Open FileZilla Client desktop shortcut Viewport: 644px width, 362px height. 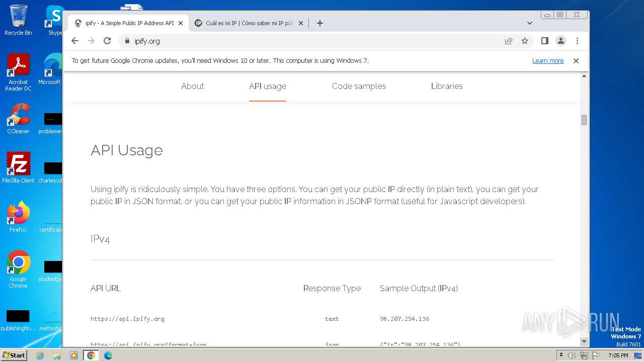tap(18, 167)
